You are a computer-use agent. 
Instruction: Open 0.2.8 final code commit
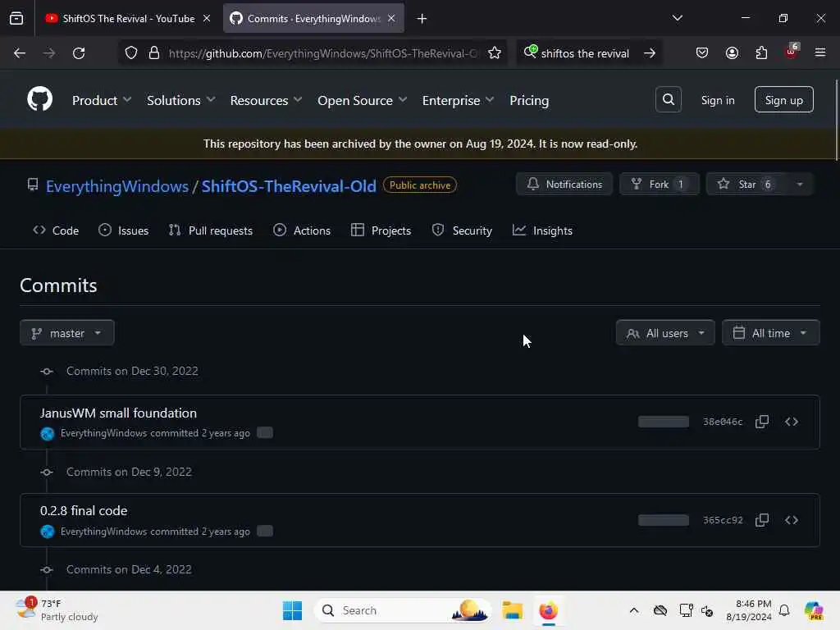tap(84, 510)
